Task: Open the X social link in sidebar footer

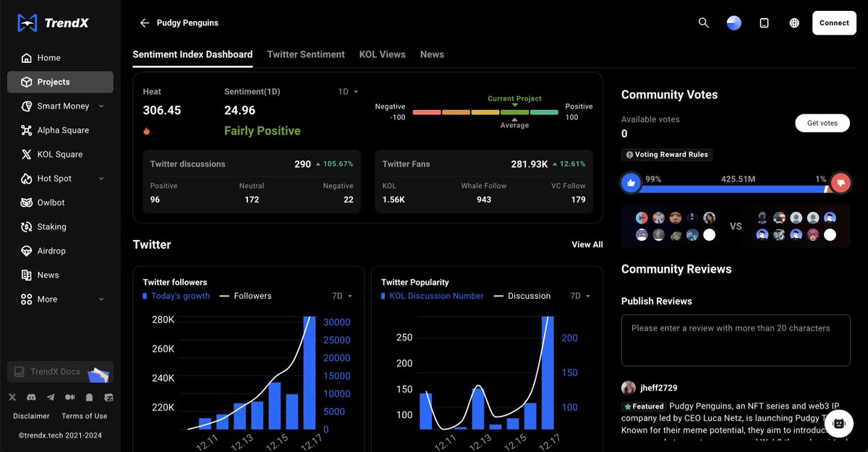Action: click(x=12, y=397)
